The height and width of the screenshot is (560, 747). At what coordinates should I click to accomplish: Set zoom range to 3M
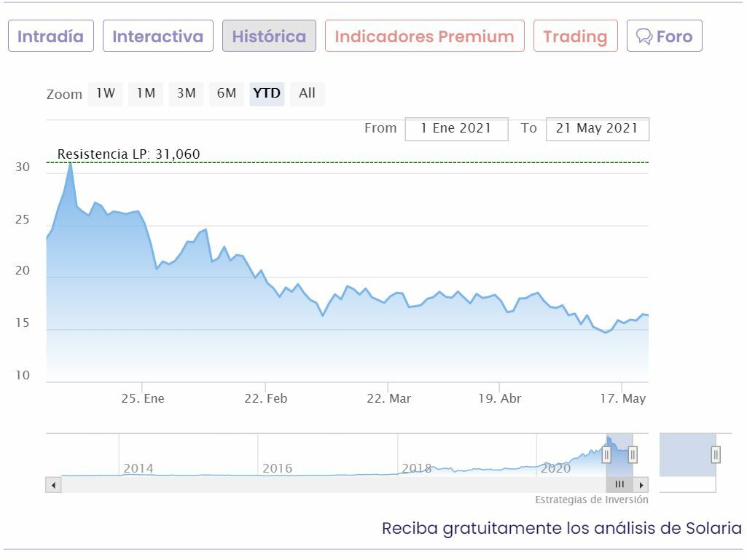(187, 93)
